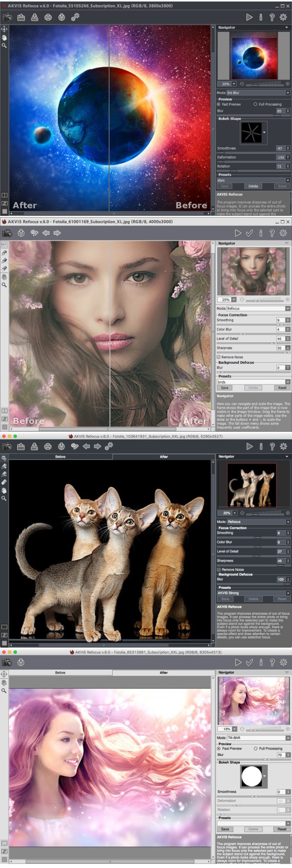Select the hand tool in the planet window
Screen dimensions: 292x868
tap(4, 38)
